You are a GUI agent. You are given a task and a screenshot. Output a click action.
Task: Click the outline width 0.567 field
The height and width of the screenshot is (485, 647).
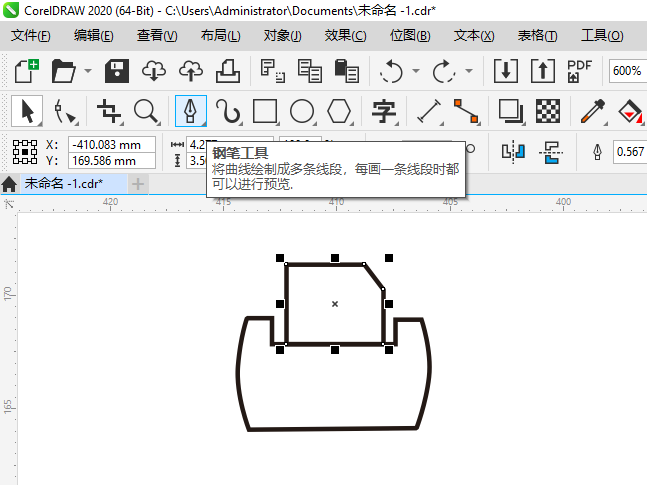click(630, 152)
